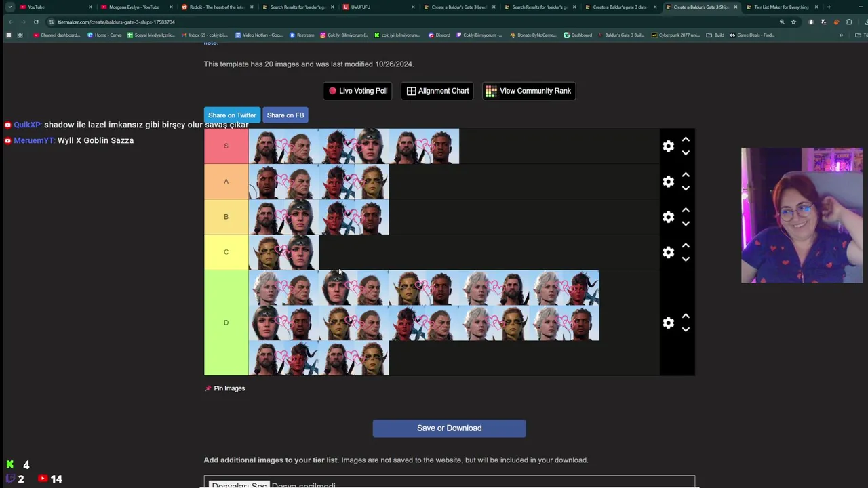The image size is (868, 488).
Task: Move C tier row up with arrow
Action: pyautogui.click(x=686, y=245)
